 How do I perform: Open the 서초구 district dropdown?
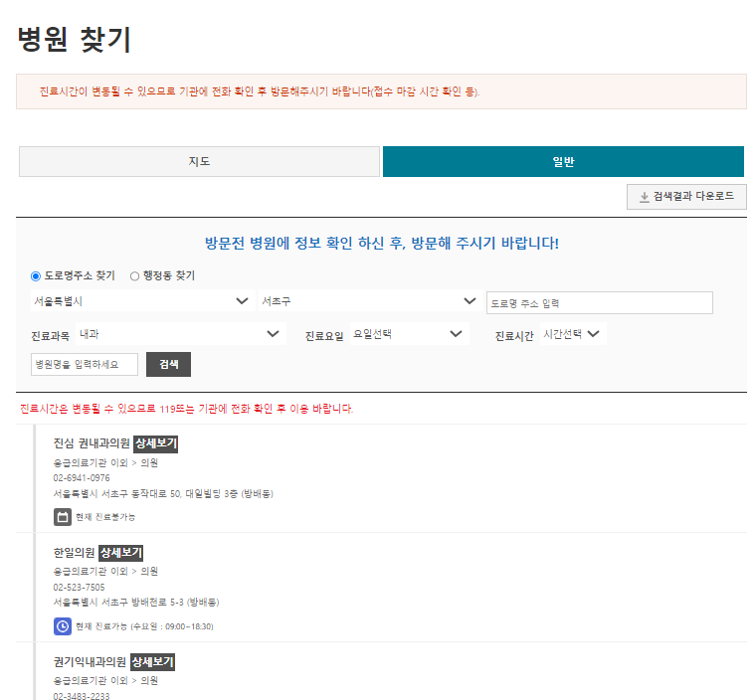point(370,301)
